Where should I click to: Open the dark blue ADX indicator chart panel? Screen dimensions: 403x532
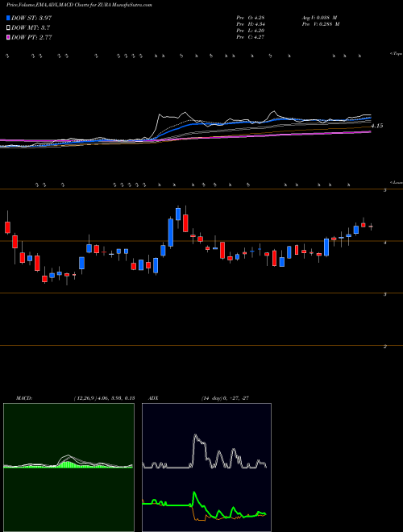coord(206,468)
